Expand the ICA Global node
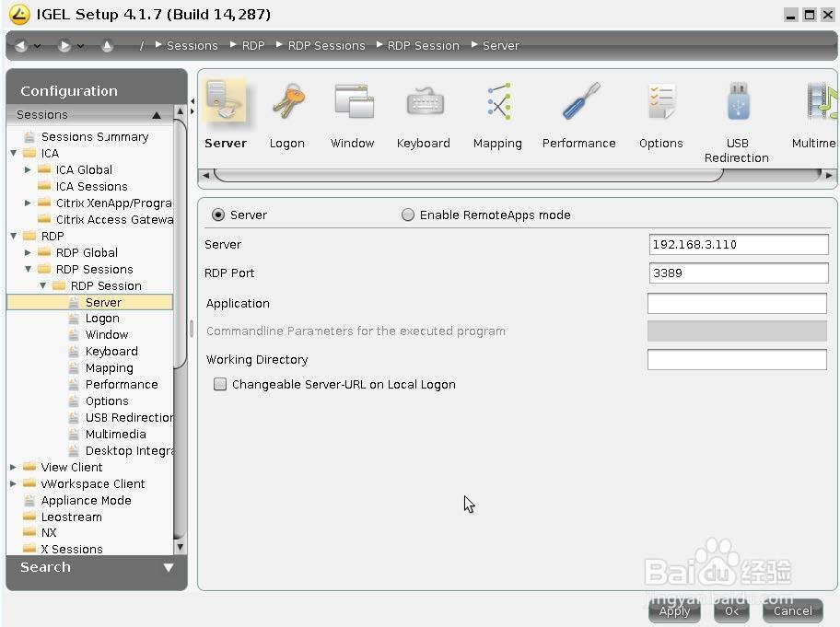 coord(28,169)
